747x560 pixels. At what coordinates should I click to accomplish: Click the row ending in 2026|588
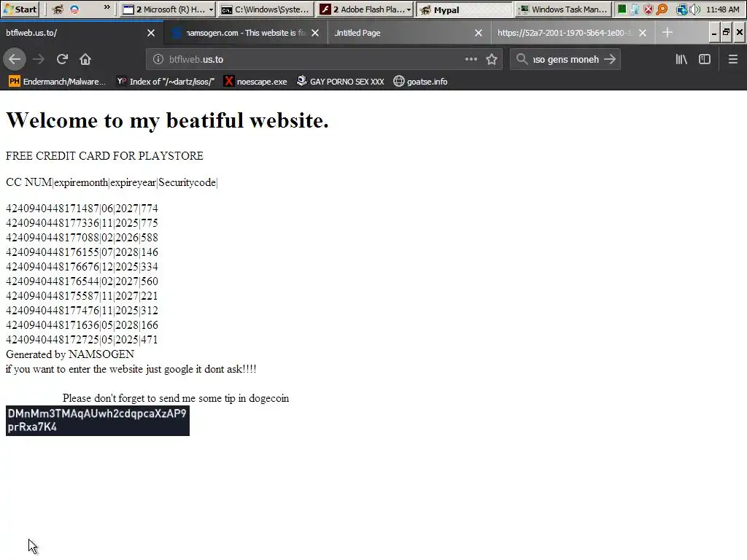tap(82, 238)
